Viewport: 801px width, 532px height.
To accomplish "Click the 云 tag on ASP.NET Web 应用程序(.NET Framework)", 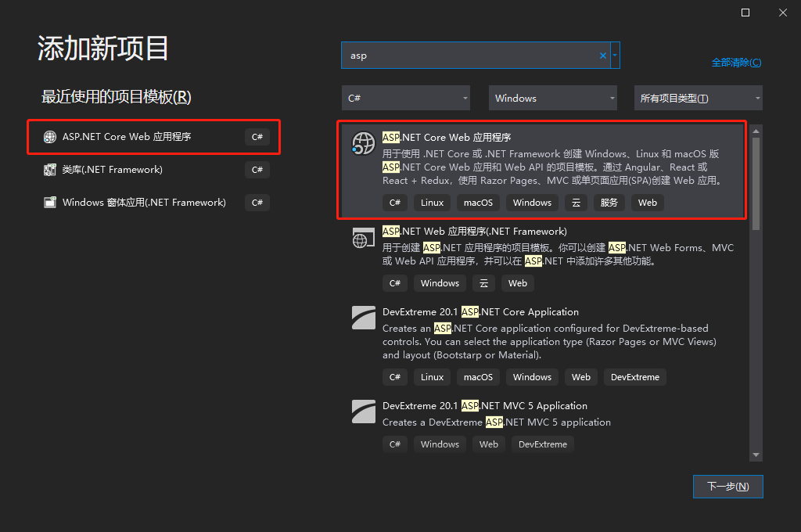I will click(483, 283).
